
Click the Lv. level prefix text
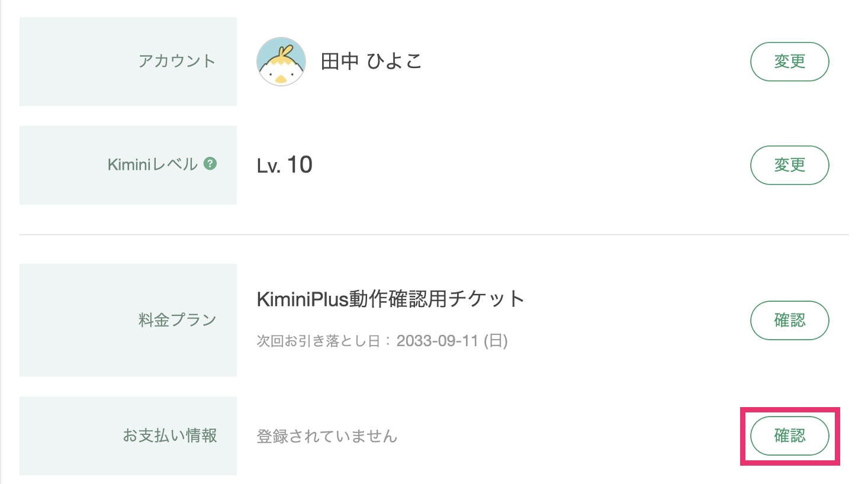pyautogui.click(x=268, y=166)
